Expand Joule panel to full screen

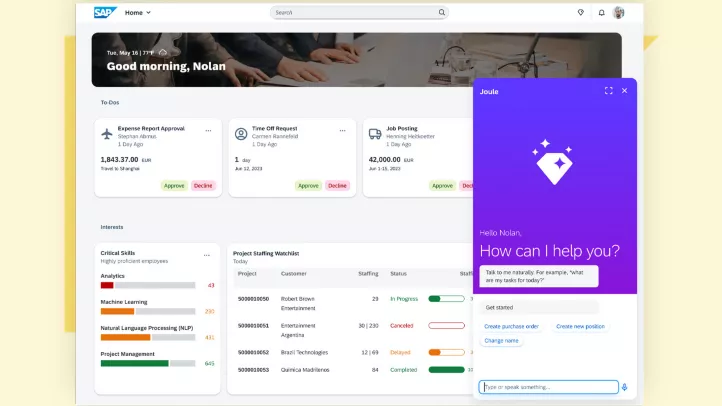click(x=608, y=91)
